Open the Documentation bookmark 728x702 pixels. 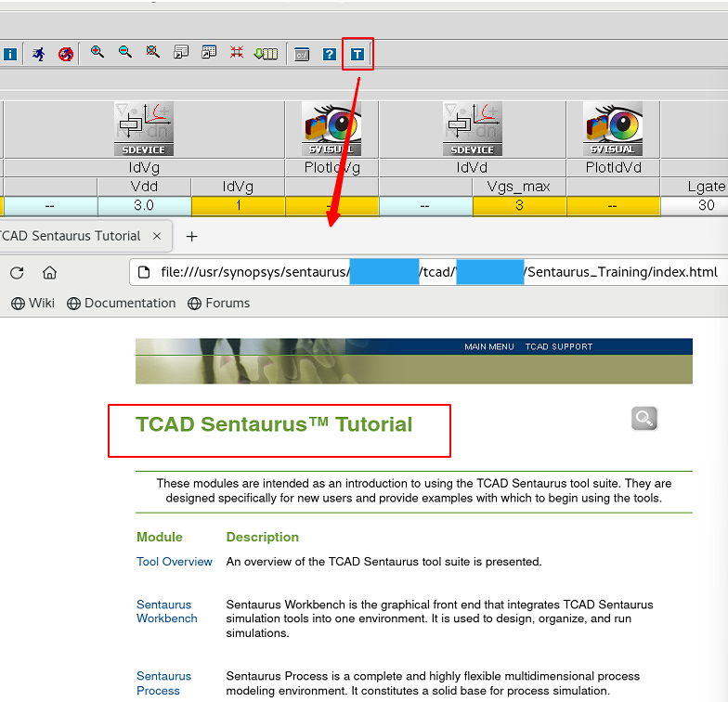pyautogui.click(x=121, y=303)
